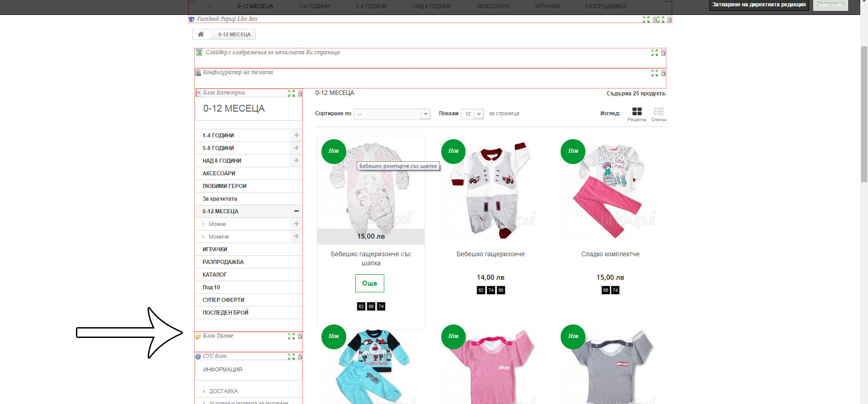This screenshot has height=404, width=868.
Task: Open ИГРАЧКИ in the top menu
Action: tap(547, 6)
